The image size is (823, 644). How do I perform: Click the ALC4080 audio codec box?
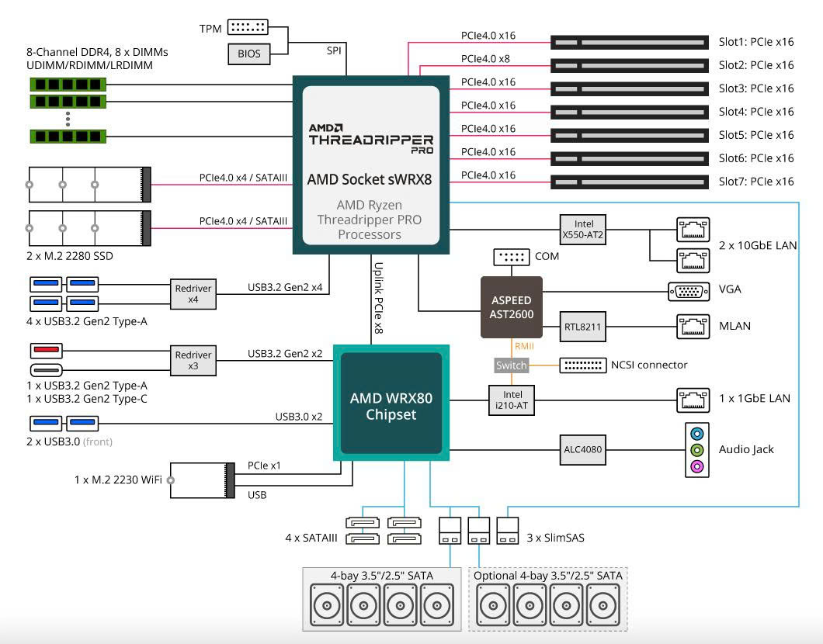582,449
